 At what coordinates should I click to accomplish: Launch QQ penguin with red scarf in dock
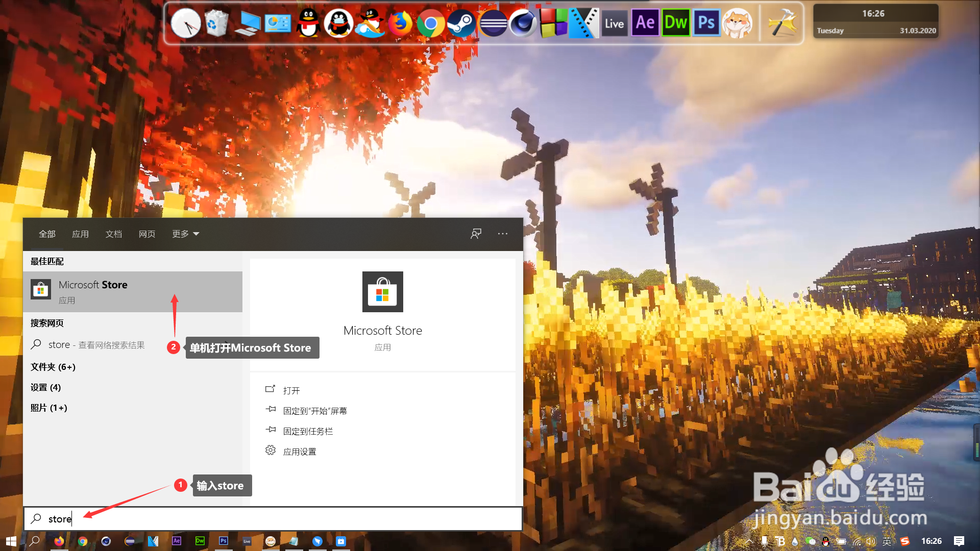click(x=308, y=23)
